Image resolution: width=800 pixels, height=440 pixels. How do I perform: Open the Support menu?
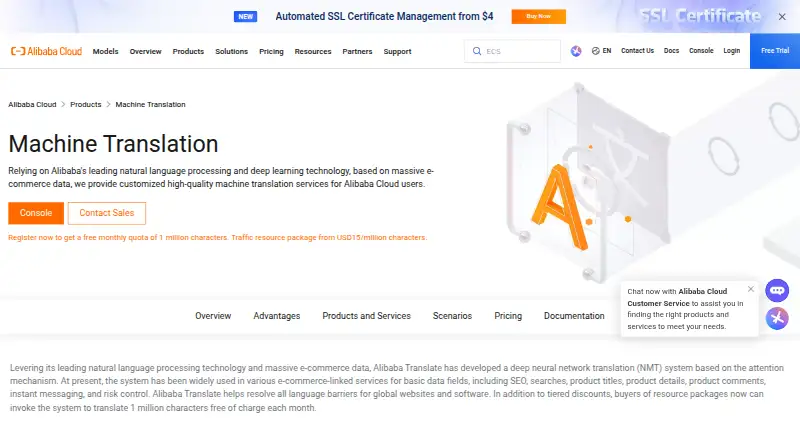click(397, 52)
